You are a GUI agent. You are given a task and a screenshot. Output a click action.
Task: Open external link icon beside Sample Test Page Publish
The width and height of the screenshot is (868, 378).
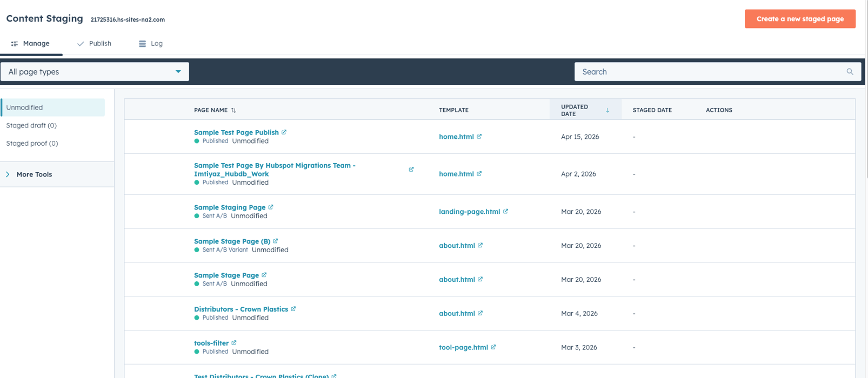(x=284, y=132)
